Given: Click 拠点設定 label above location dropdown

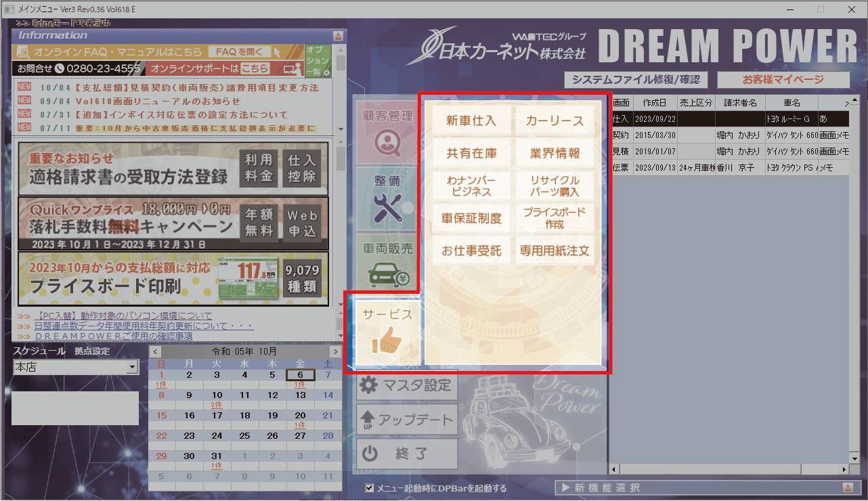Looking at the screenshot, I should point(92,351).
